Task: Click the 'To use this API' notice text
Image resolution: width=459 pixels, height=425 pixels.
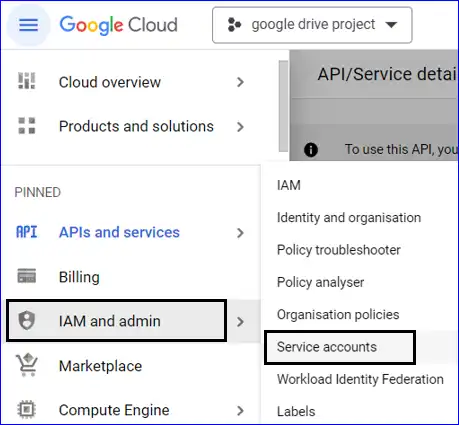Action: pyautogui.click(x=401, y=149)
